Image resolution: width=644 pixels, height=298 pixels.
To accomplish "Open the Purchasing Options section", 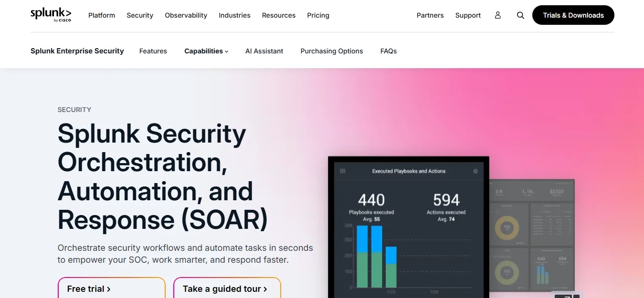I will coord(332,51).
